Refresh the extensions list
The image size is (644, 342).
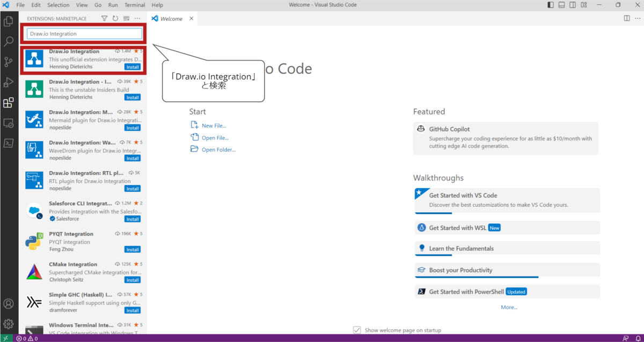(115, 18)
